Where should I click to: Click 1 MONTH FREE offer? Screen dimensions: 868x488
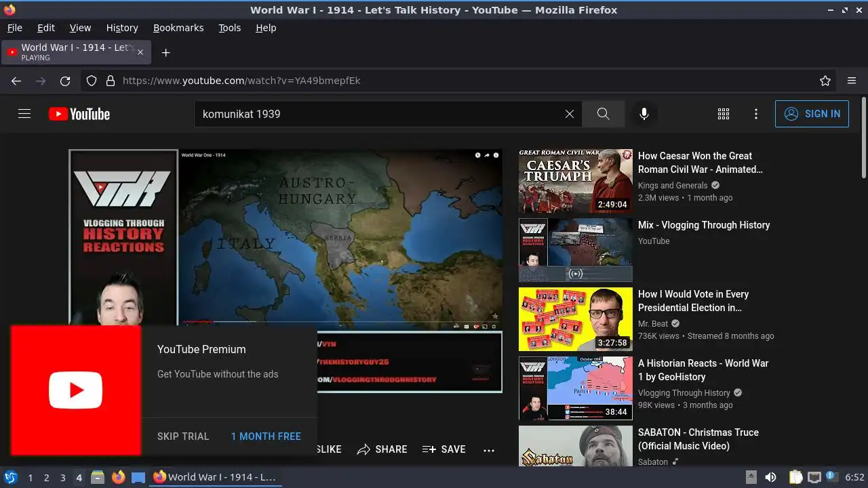[266, 436]
